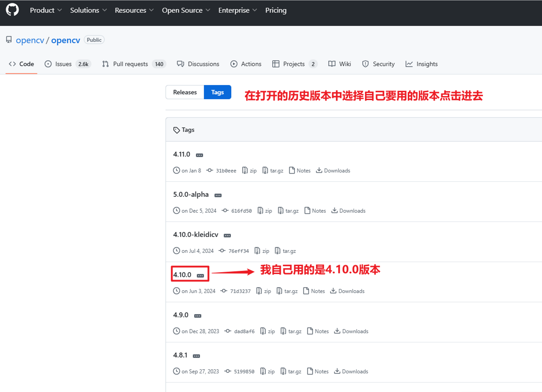Expand the 4.9.0 tag message ellipsis
Viewport: 542px width, 392px height.
[x=198, y=316]
